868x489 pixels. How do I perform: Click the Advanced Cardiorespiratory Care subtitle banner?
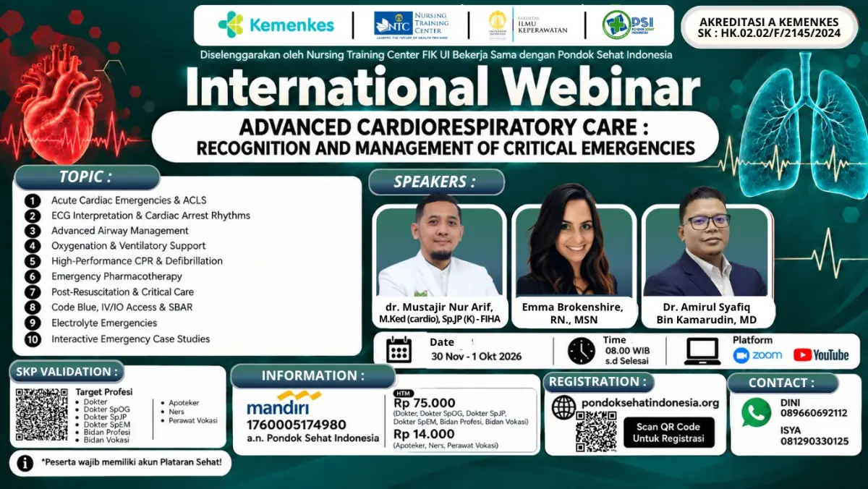pyautogui.click(x=435, y=137)
